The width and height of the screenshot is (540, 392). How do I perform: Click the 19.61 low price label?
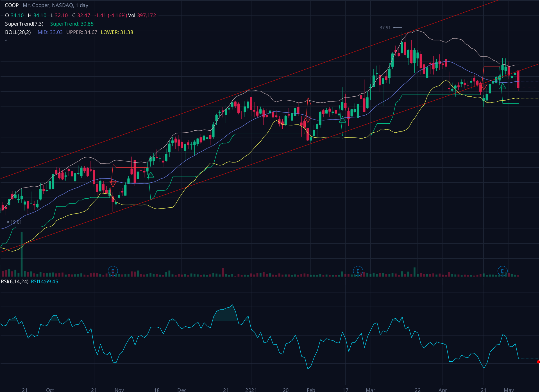(16, 222)
